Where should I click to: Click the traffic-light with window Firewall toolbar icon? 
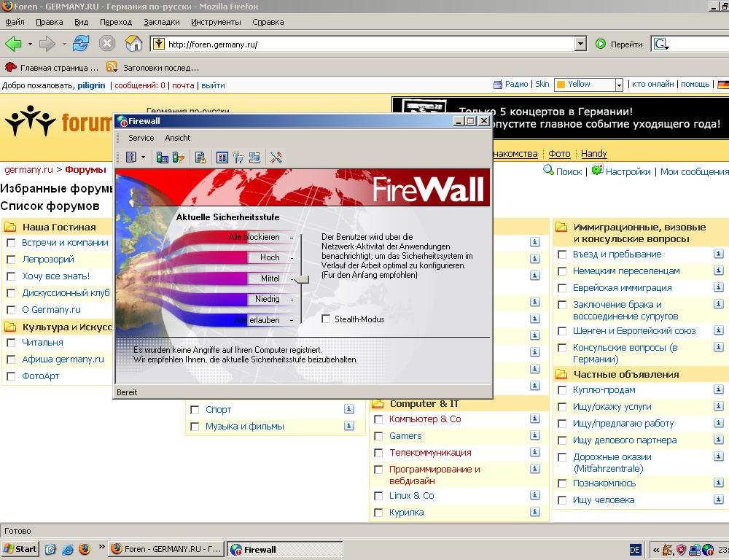[x=163, y=157]
